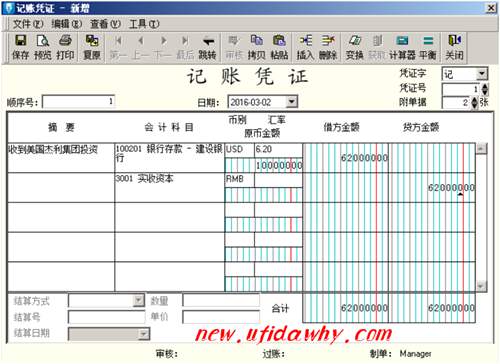The height and width of the screenshot is (364, 500).
Task: Click the 拷贝 copy icon
Action: (256, 41)
